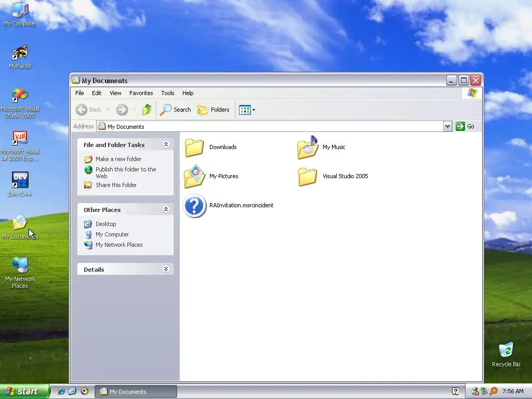Click the Go button
Screen dimensions: 532x399
coord(465,126)
